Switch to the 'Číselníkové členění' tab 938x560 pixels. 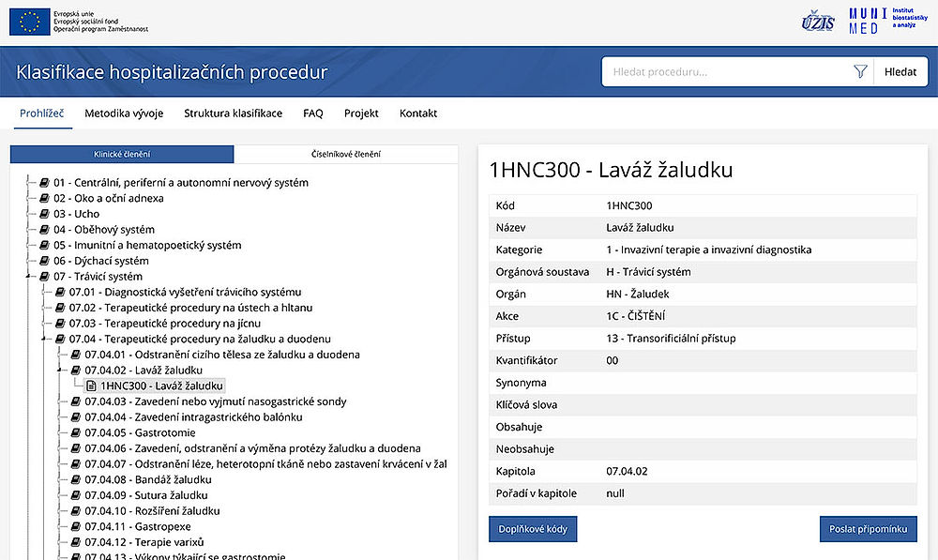[x=345, y=154]
